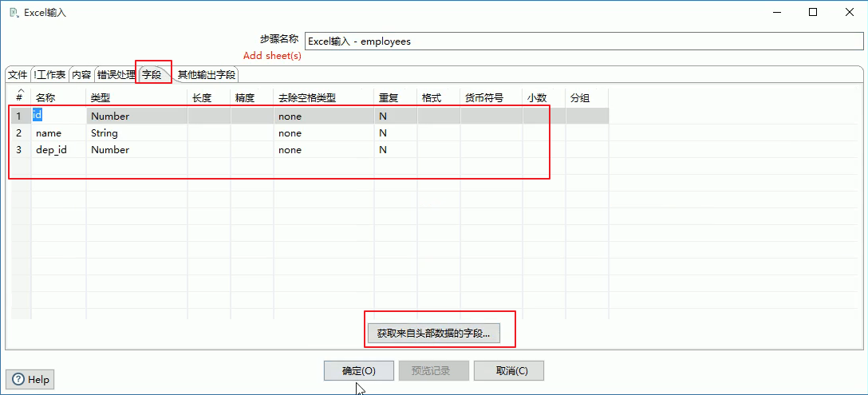The height and width of the screenshot is (395, 868).
Task: Close the Excel输入 window
Action: tap(849, 12)
